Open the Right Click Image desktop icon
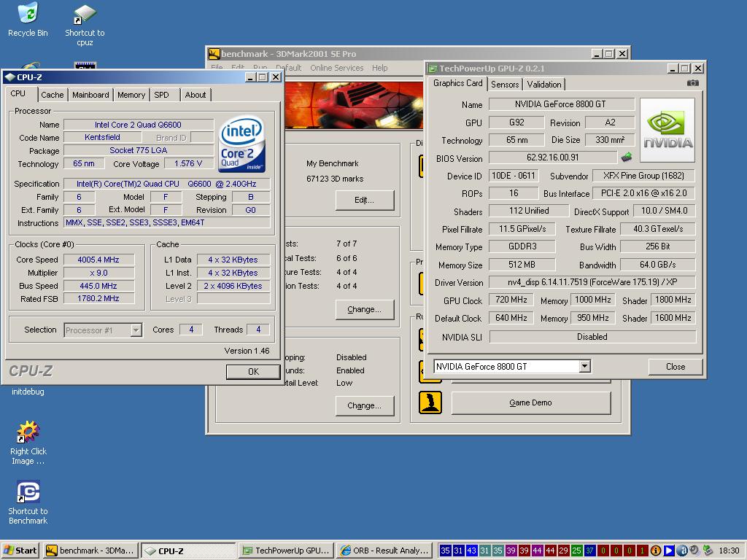 point(28,443)
